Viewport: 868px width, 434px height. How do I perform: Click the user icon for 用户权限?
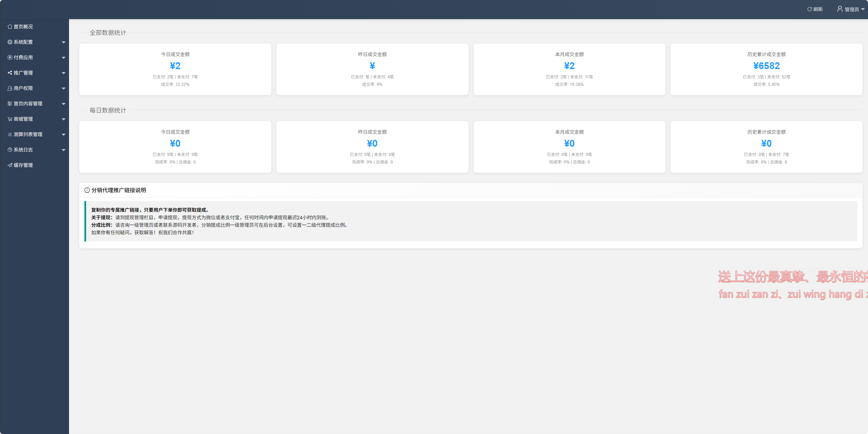(x=10, y=88)
